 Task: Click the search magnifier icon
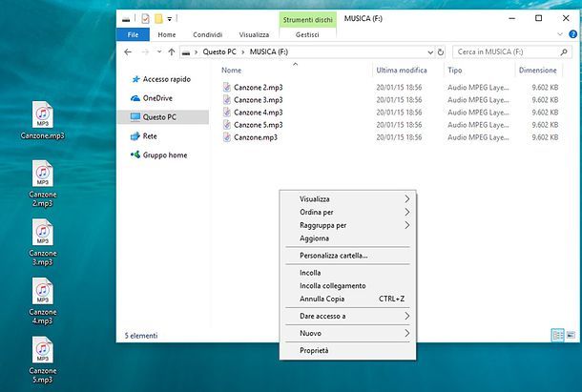(564, 52)
